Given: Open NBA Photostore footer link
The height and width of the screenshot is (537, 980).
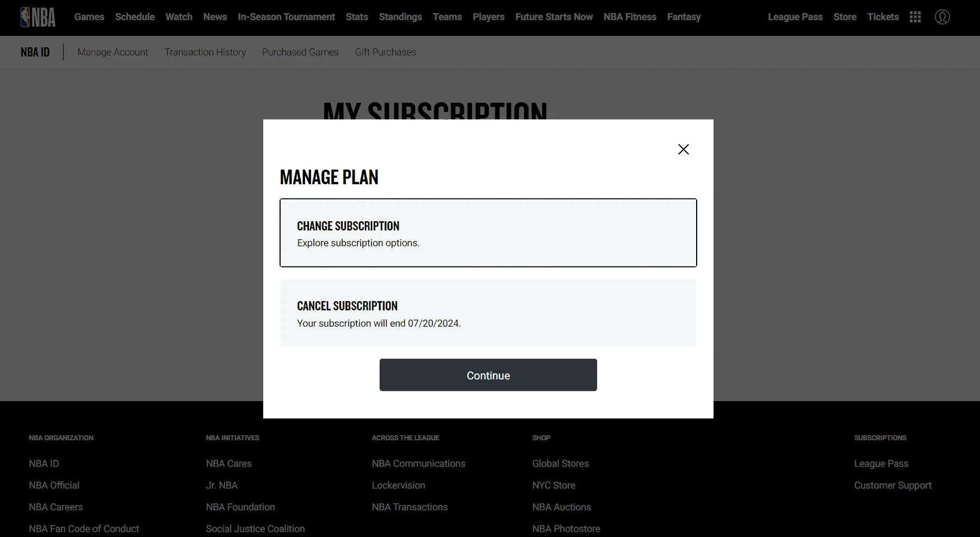Looking at the screenshot, I should point(566,529).
